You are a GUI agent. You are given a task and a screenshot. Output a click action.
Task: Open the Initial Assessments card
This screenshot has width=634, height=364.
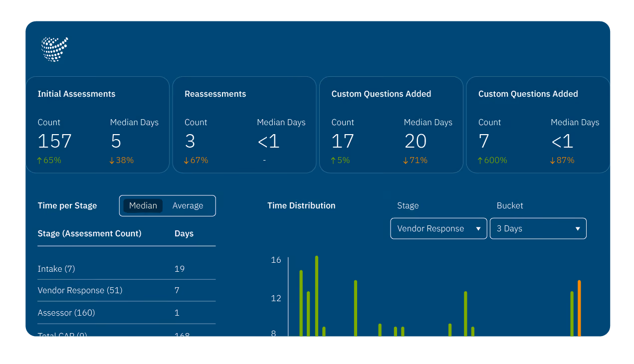[x=98, y=125]
